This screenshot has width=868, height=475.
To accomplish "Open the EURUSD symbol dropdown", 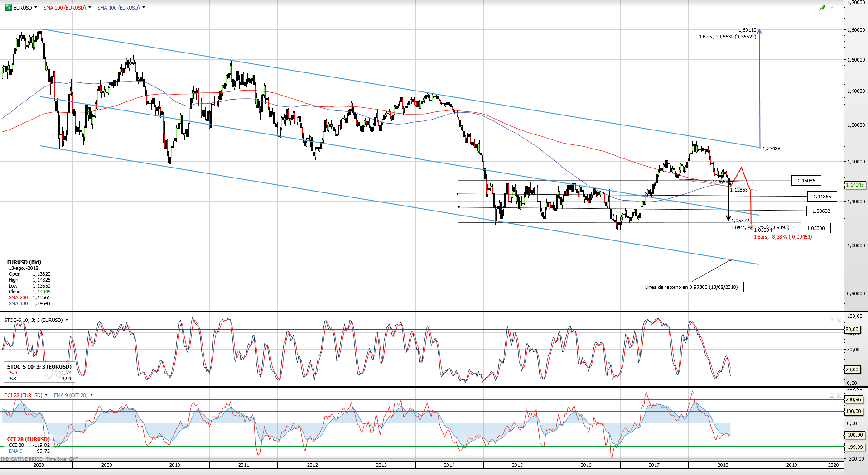I will click(36, 8).
